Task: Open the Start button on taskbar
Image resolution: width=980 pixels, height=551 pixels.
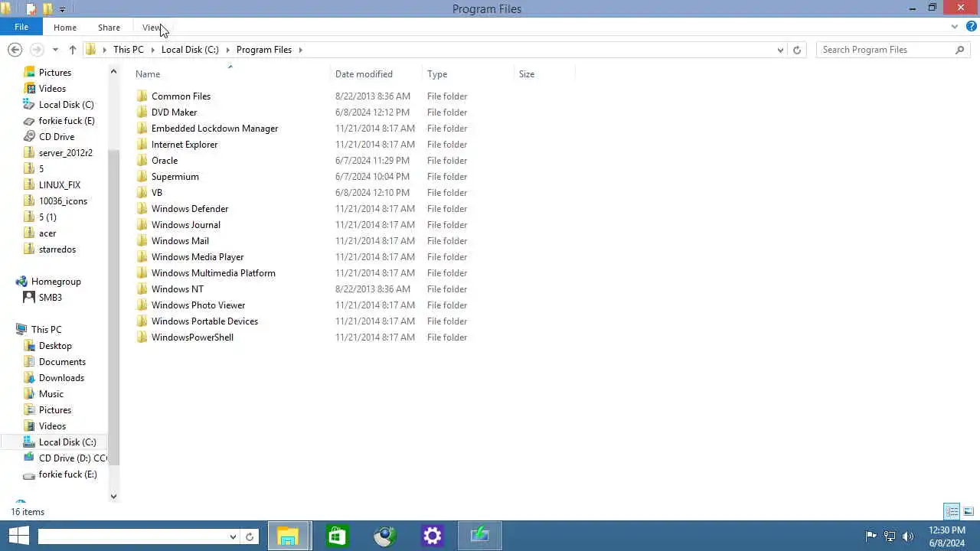Action: [18, 536]
